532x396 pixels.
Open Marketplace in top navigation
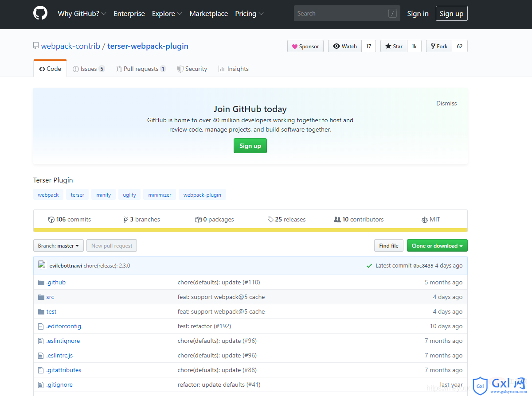coord(208,14)
